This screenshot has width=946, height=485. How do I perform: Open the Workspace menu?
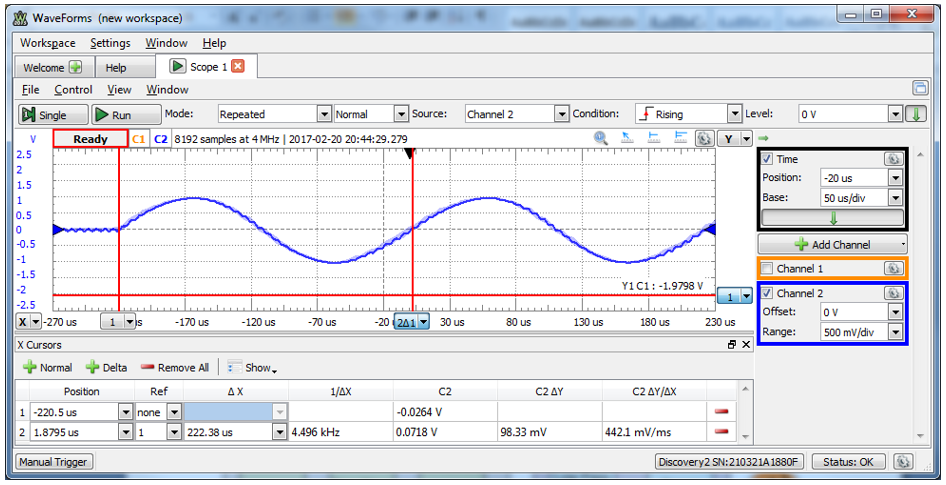48,43
